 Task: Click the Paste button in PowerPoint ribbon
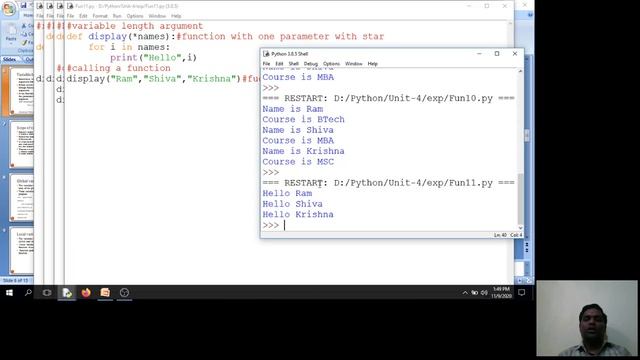tap(11, 33)
